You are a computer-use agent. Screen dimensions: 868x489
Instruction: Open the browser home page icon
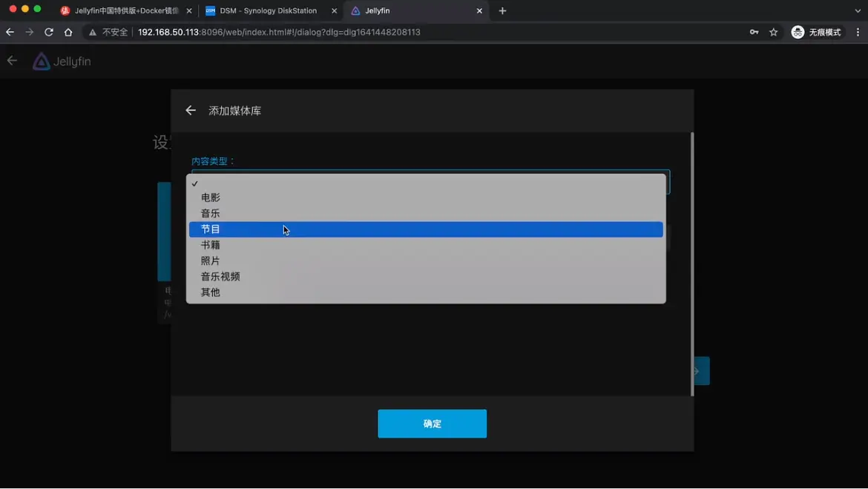(68, 32)
